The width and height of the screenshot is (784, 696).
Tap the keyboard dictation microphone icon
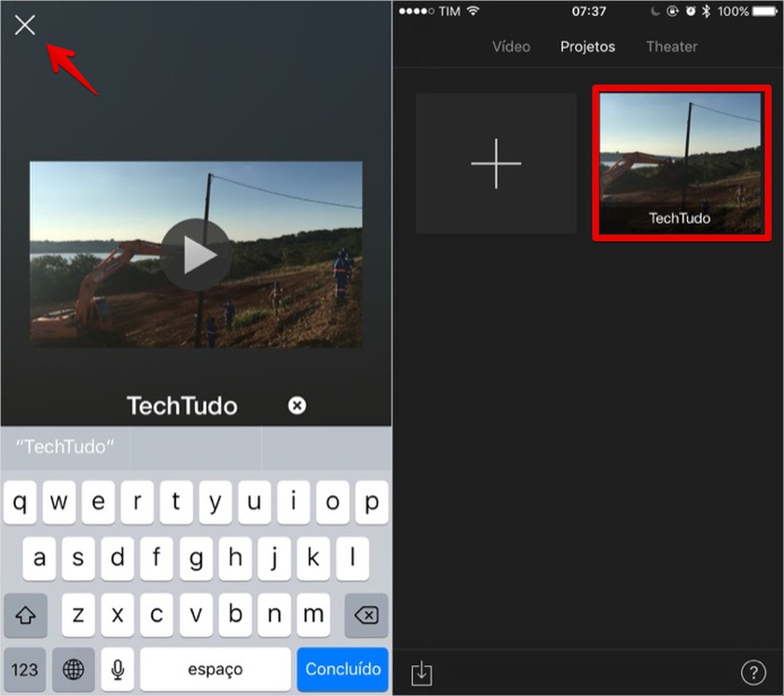coord(117,669)
